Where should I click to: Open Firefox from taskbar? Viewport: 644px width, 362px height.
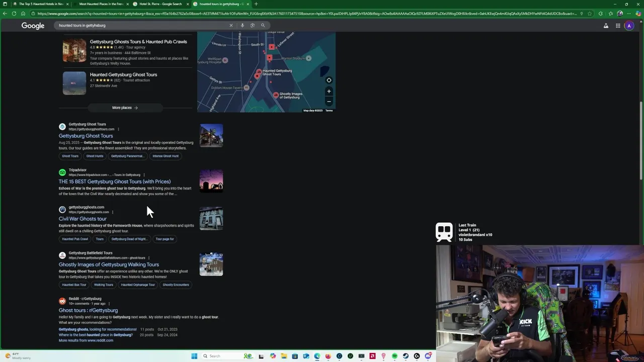tap(328, 356)
